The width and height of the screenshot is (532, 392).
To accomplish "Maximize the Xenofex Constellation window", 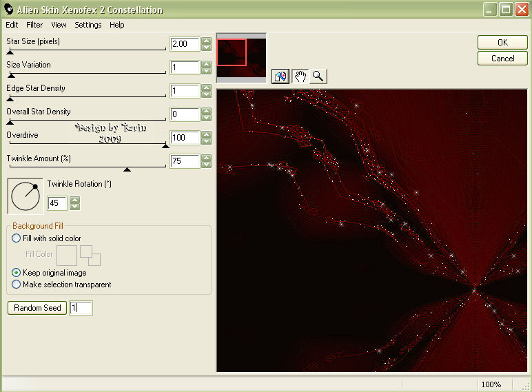I will pyautogui.click(x=506, y=10).
